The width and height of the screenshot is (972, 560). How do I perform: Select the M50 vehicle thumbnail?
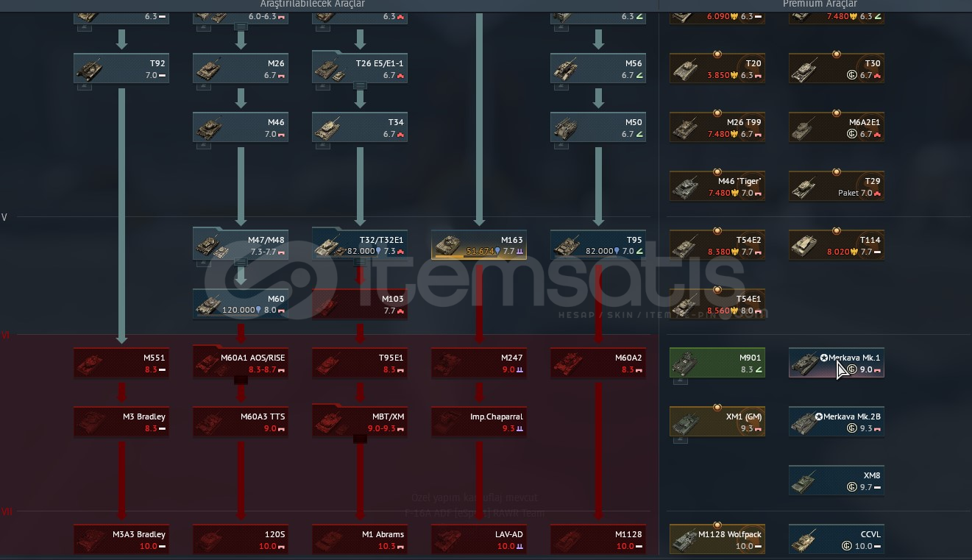click(x=567, y=128)
